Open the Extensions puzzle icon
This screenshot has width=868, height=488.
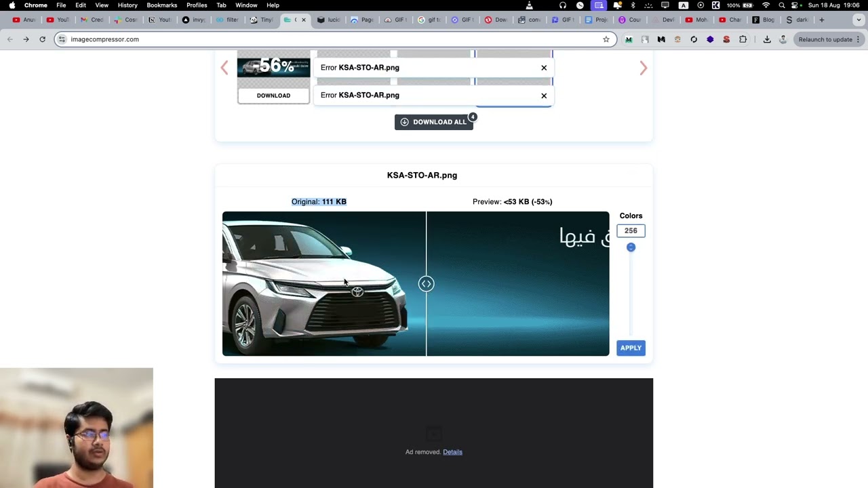[x=743, y=39]
